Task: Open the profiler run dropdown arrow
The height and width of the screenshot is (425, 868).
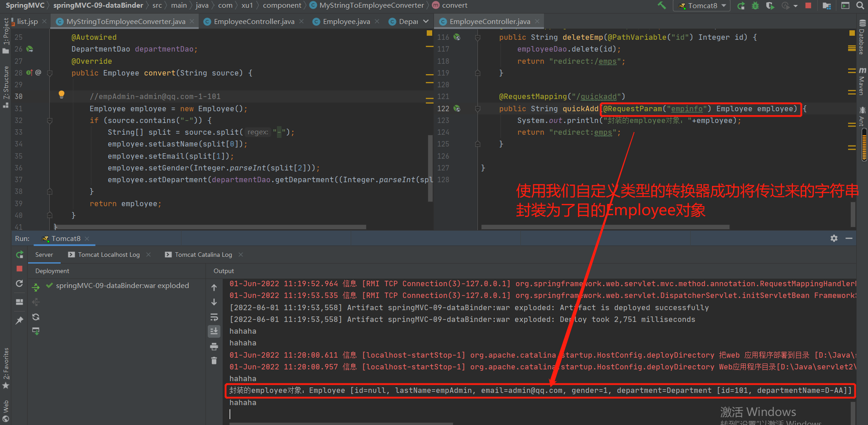Action: pos(795,6)
